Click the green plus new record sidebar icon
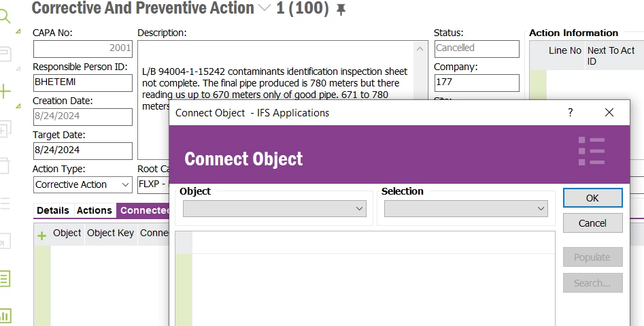This screenshot has height=326, width=644. click(x=5, y=91)
